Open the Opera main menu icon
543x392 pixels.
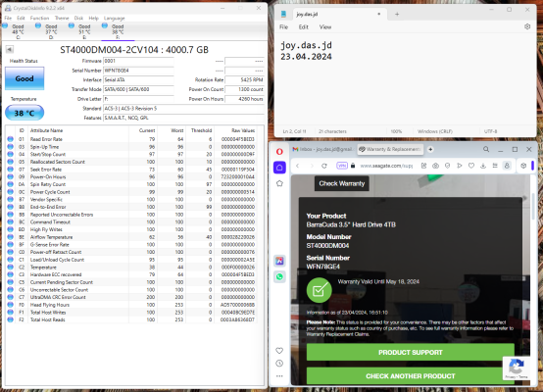279,151
